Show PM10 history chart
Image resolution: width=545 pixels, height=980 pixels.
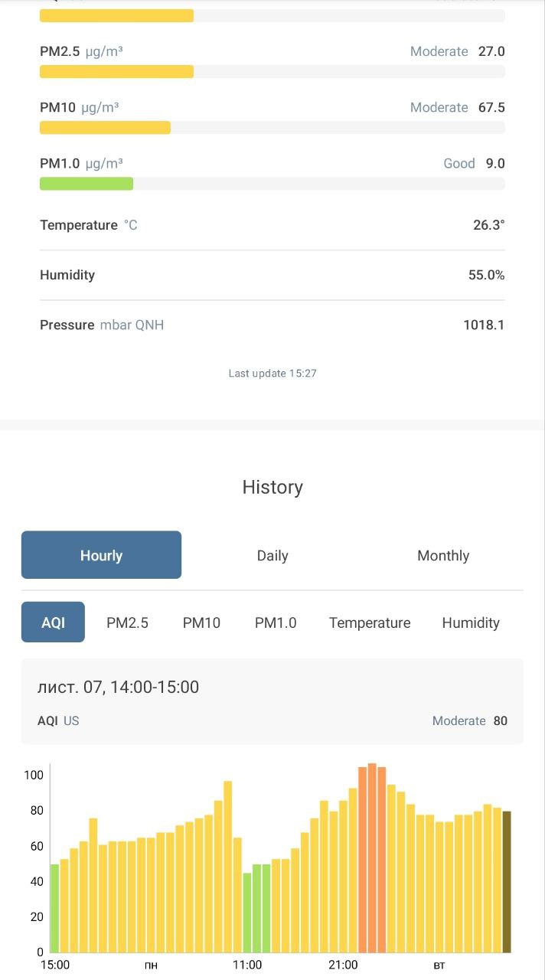pos(201,622)
